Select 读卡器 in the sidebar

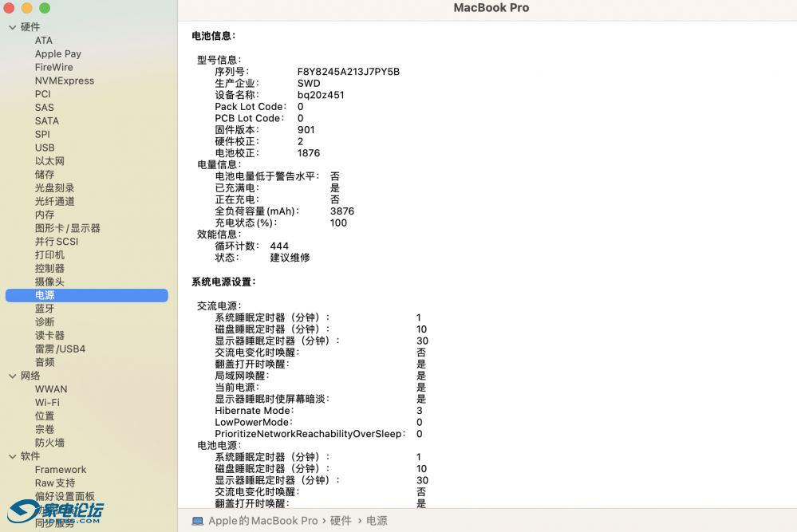tap(49, 335)
